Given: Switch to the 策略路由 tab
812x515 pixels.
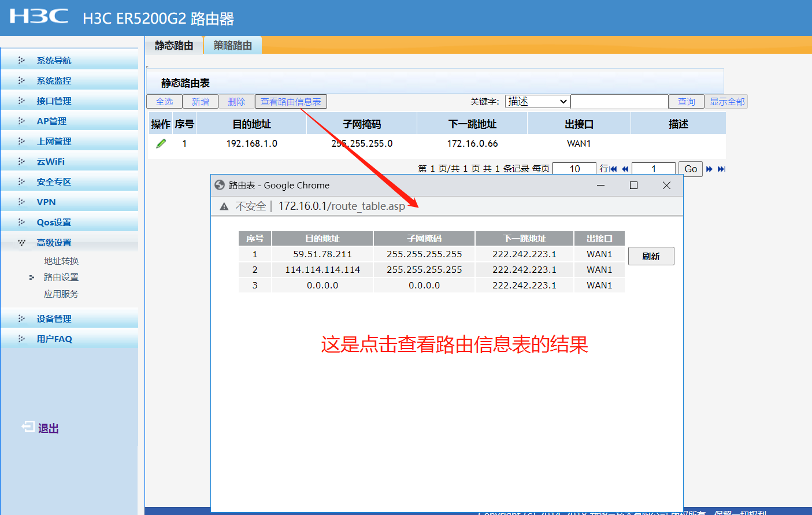Looking at the screenshot, I should coord(233,45).
